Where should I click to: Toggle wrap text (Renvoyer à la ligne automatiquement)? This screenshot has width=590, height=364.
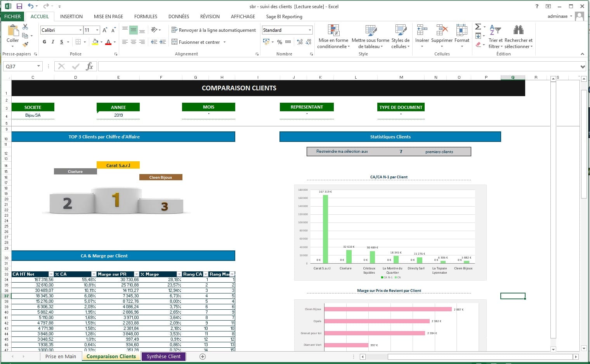click(213, 30)
